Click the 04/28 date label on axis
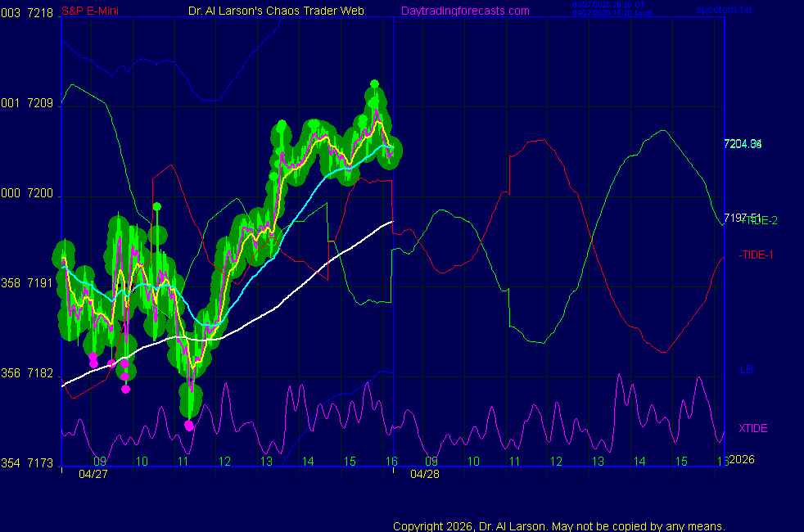 (x=425, y=474)
